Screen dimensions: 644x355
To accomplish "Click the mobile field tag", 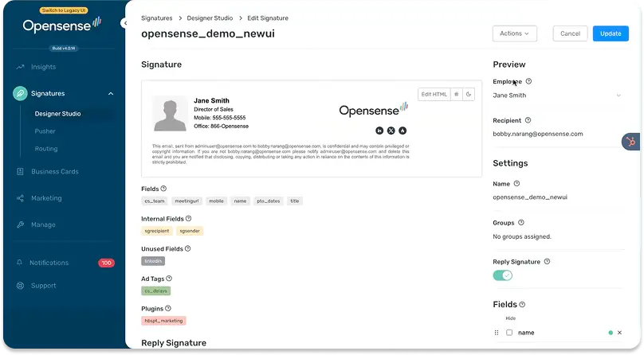I will (x=216, y=201).
